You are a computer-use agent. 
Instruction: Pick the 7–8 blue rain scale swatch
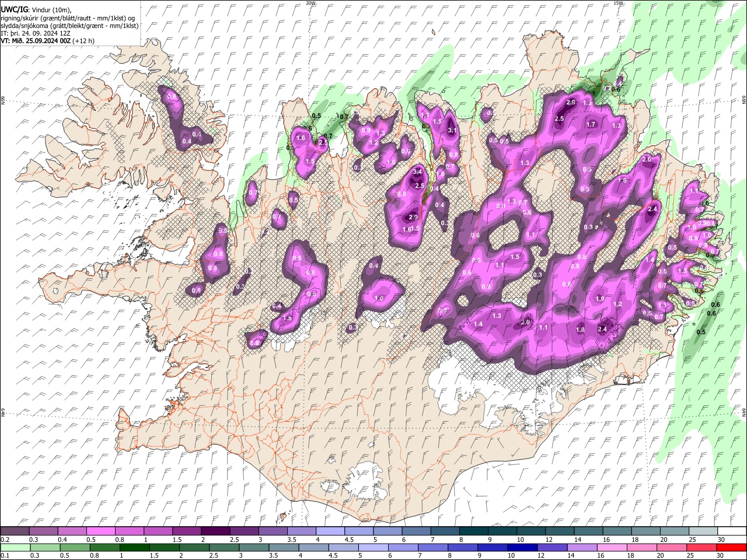[x=433, y=547]
